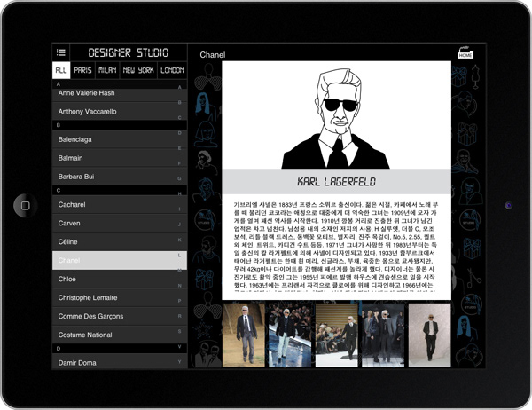Show NEW YORK designers
532x410 pixels.
click(137, 70)
